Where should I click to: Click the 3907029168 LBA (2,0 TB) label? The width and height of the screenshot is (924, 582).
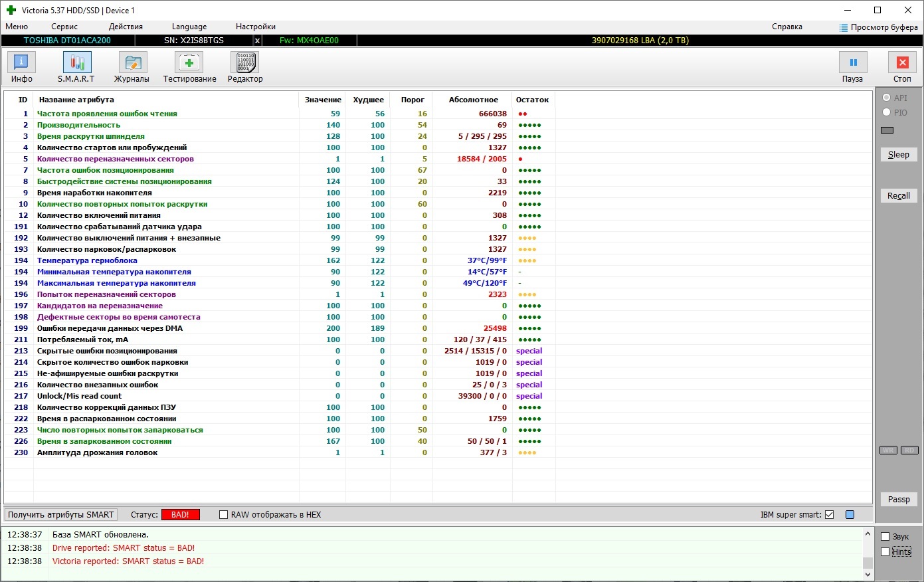pos(640,41)
